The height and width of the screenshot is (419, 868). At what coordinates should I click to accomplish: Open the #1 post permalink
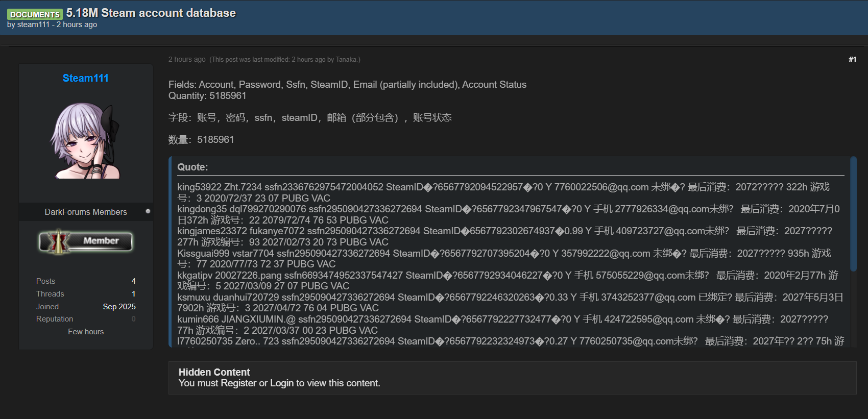(852, 59)
